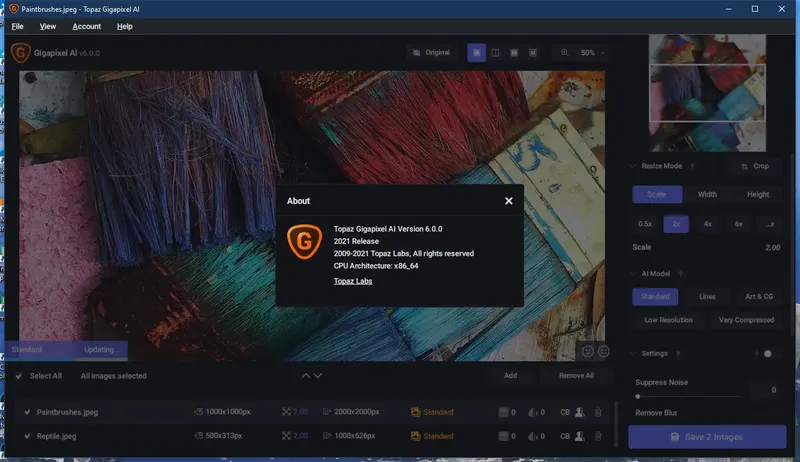Collapse the AI Model section
800x462 pixels.
click(633, 274)
